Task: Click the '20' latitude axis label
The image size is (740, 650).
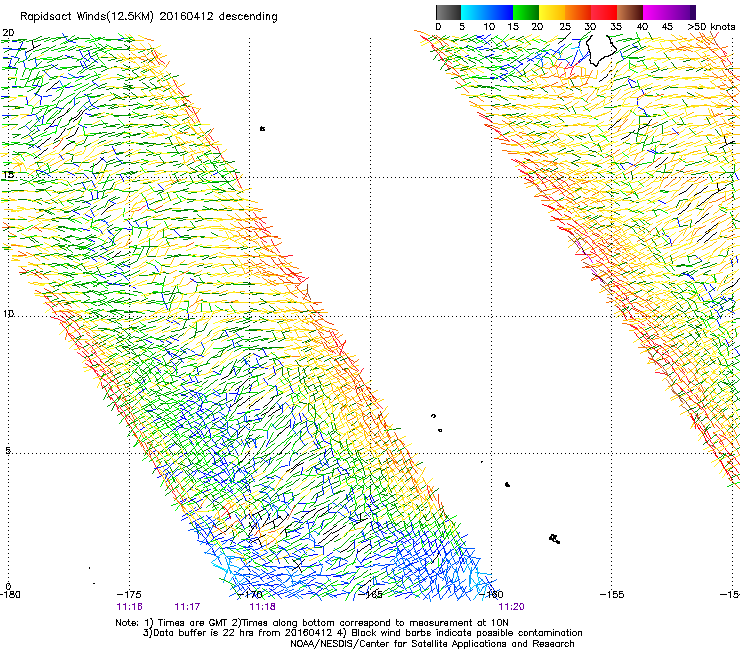Action: (8, 33)
